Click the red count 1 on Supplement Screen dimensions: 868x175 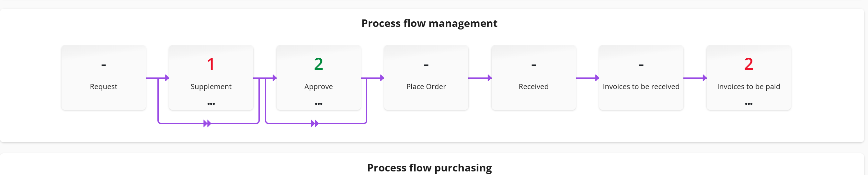click(x=211, y=64)
